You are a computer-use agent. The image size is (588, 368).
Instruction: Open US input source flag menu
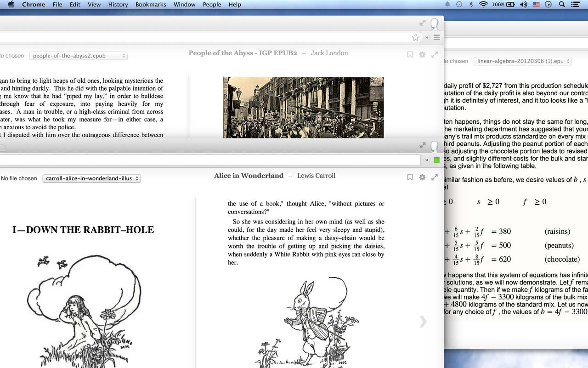click(536, 4)
